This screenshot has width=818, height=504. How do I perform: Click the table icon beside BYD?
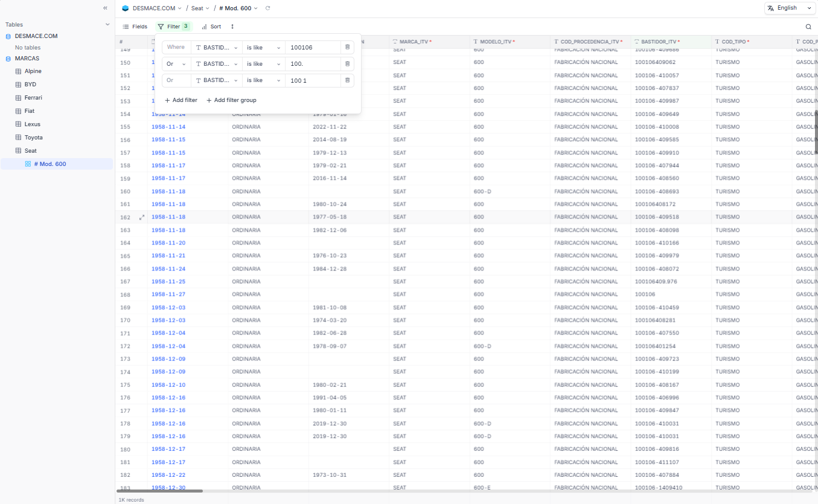click(18, 85)
